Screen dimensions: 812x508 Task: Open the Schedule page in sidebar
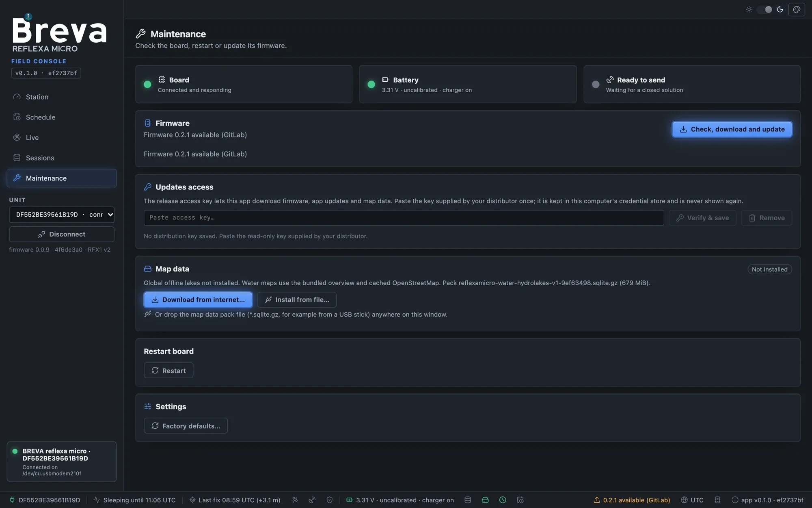point(62,117)
